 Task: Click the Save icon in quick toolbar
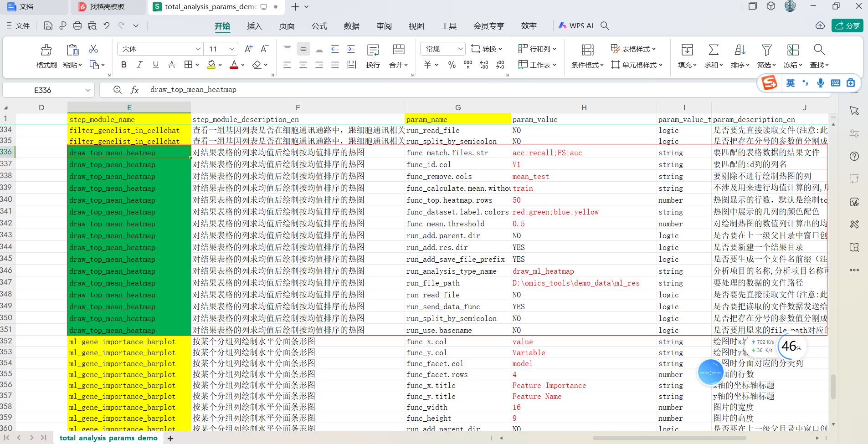click(x=48, y=26)
